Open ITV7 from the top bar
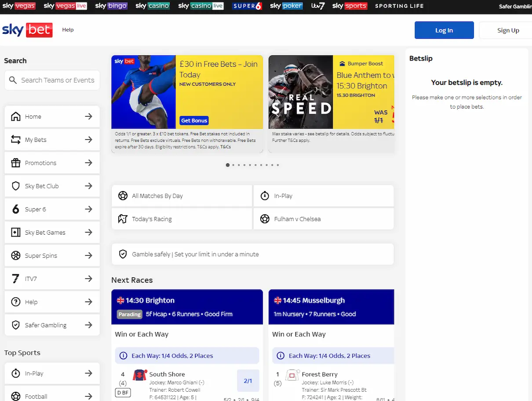This screenshot has height=401, width=532. pyautogui.click(x=318, y=6)
